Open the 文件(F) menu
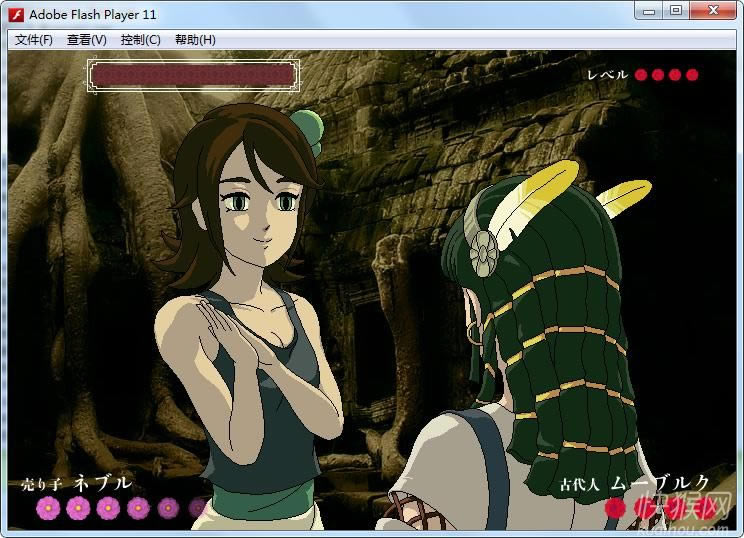This screenshot has width=744, height=538. point(34,40)
